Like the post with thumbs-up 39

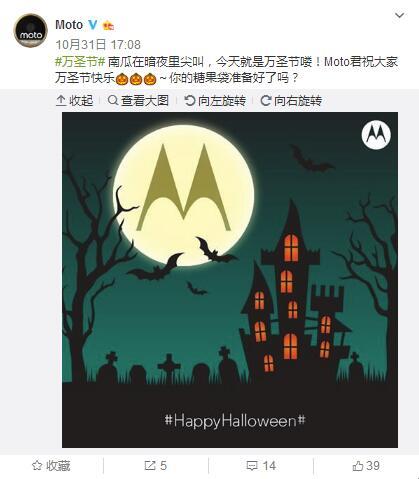366,466
